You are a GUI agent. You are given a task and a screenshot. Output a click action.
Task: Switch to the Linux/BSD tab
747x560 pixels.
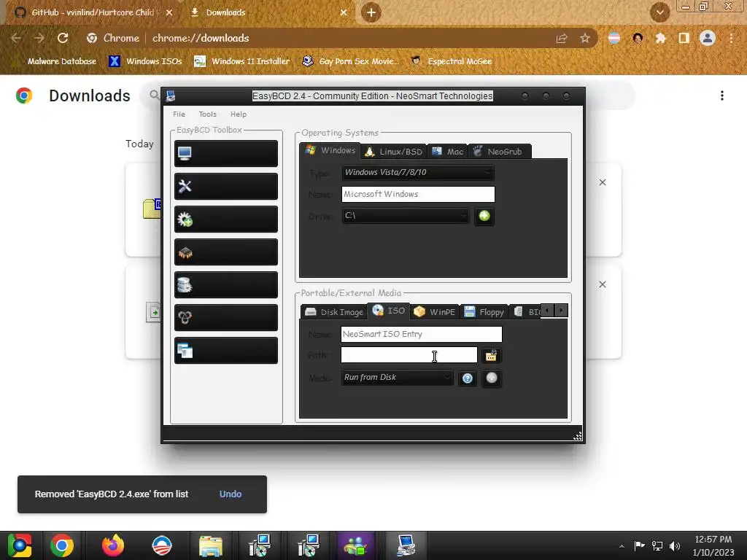[393, 152]
